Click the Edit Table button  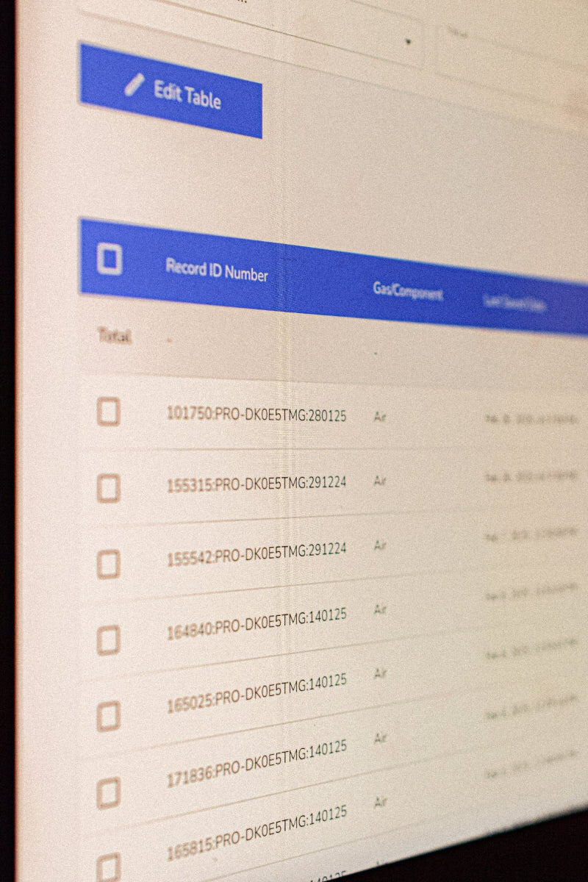click(171, 91)
